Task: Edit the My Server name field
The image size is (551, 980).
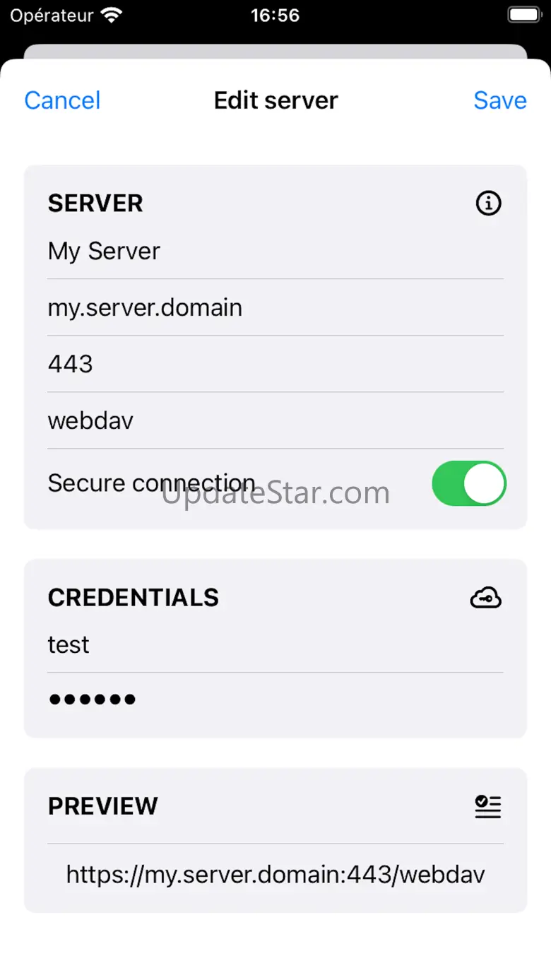Action: (275, 251)
